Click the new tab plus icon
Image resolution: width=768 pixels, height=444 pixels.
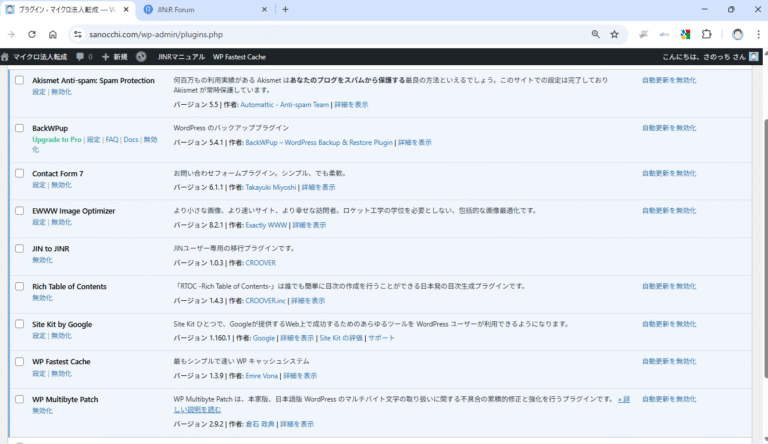click(x=285, y=9)
